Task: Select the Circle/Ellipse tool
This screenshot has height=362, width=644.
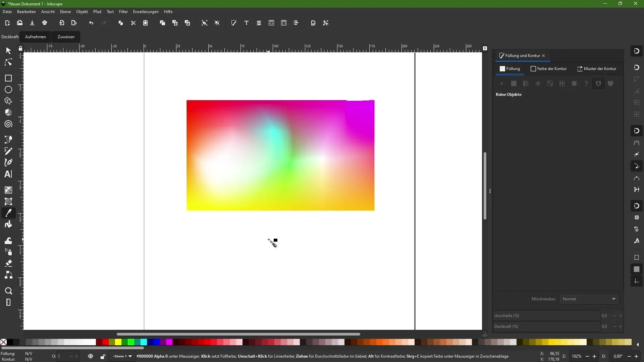Action: click(x=8, y=90)
